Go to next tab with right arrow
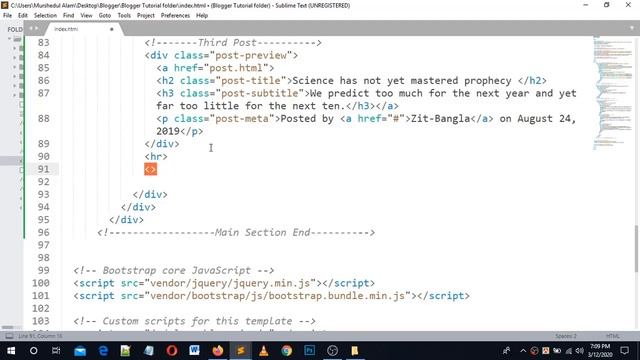 (36, 29)
